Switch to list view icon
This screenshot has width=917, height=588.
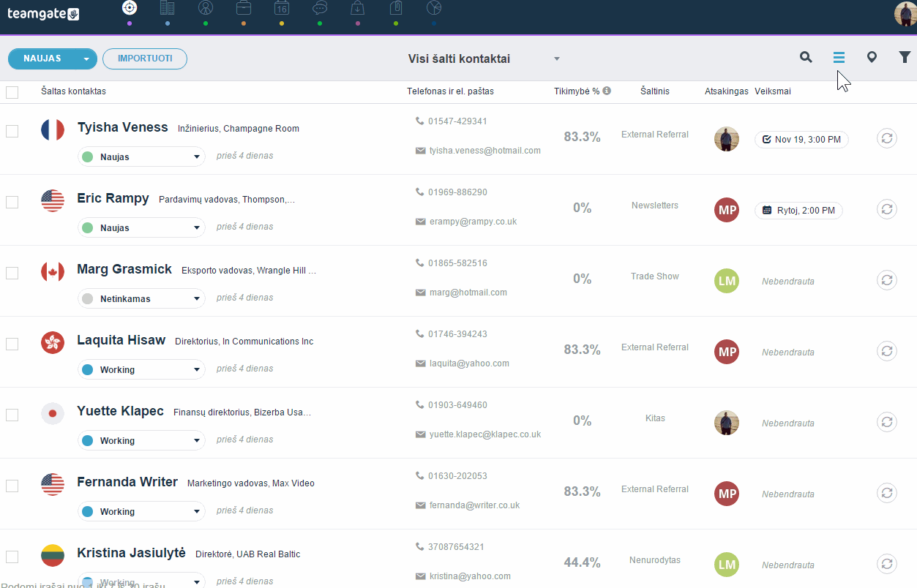click(x=839, y=57)
